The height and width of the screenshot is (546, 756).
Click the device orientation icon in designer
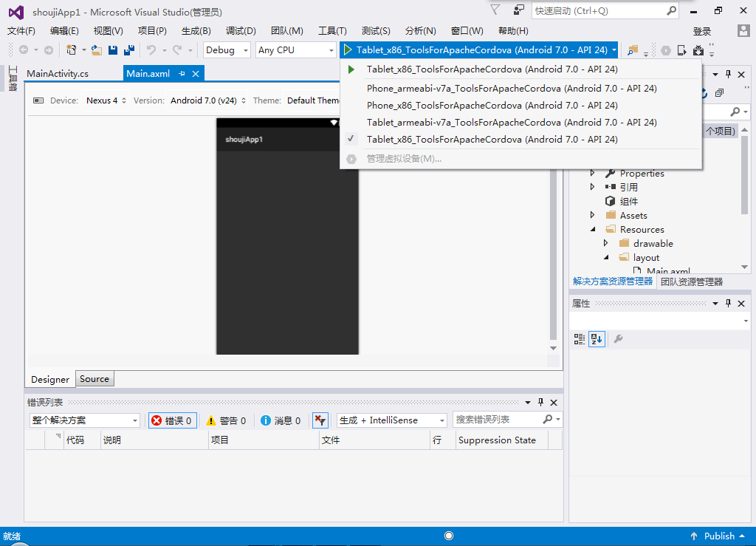(38, 100)
